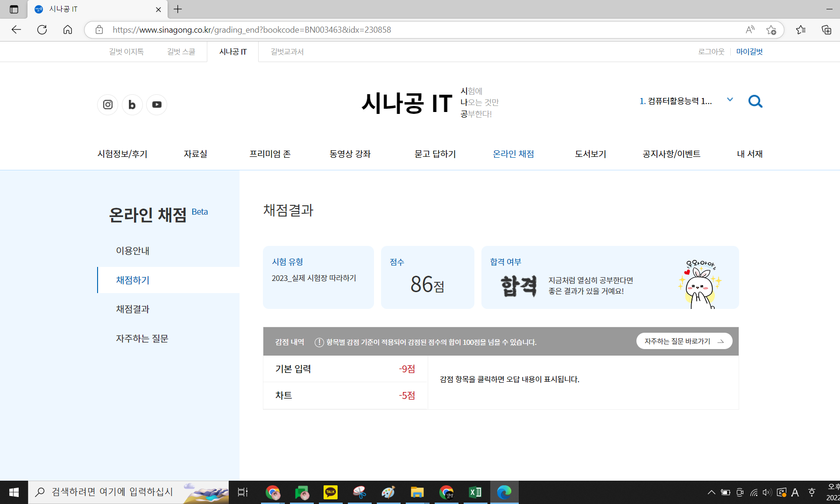Click the 시나공 IT site logo
Viewport: 840px width, 504px height.
point(407,103)
